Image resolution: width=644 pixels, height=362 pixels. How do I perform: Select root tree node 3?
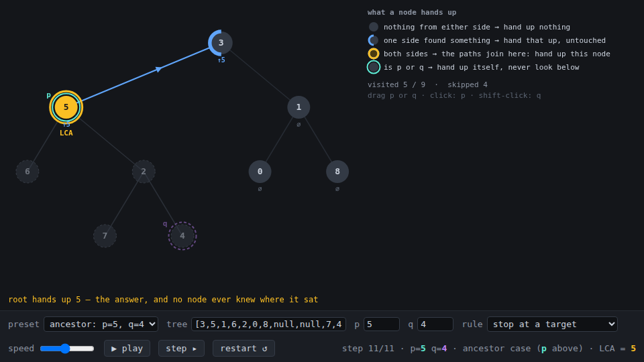[x=221, y=43]
